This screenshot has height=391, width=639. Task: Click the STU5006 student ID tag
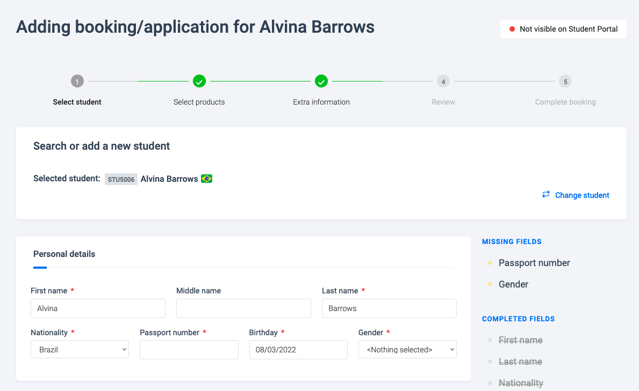(121, 179)
